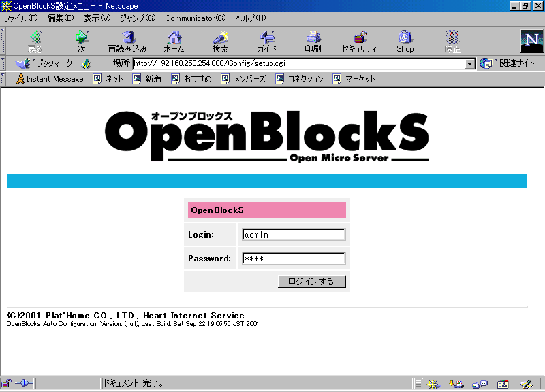Click the pink OpenBlockS form heading
Screen dimensions: 545x392
[x=267, y=210]
